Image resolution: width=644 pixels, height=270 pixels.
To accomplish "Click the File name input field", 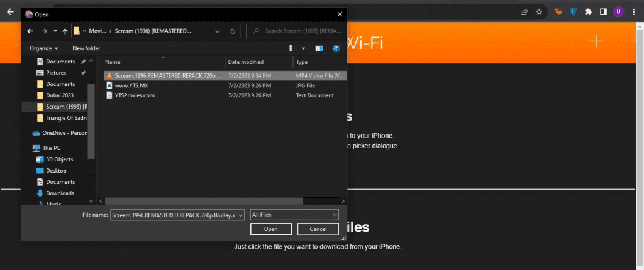I will click(x=174, y=215).
